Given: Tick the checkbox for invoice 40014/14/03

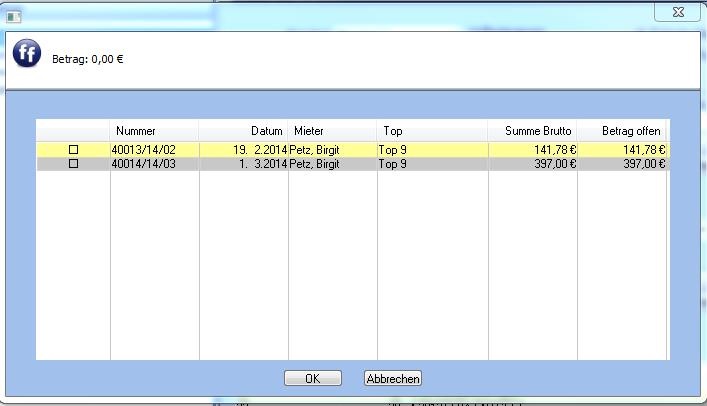Looking at the screenshot, I should 73,163.
